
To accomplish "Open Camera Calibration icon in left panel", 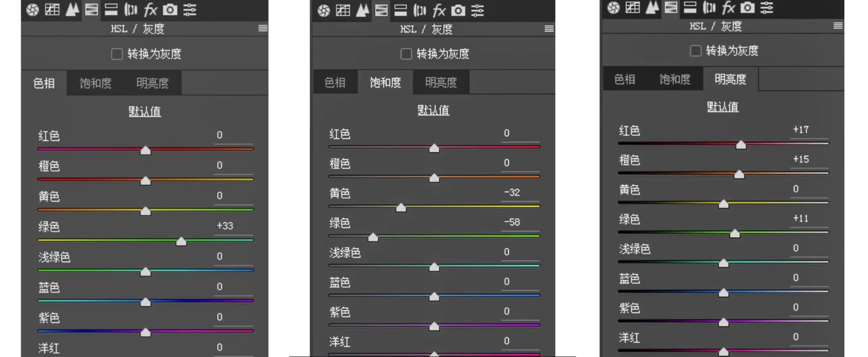I will [x=170, y=10].
